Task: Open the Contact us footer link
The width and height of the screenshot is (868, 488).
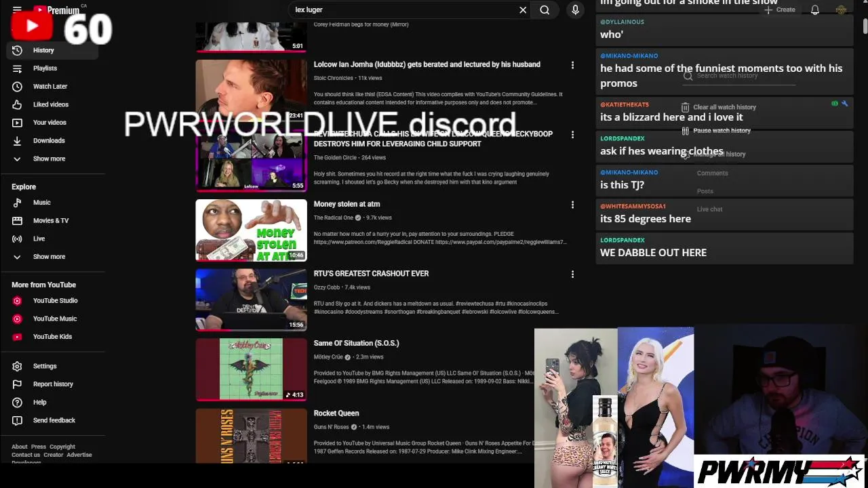Action: click(x=26, y=455)
